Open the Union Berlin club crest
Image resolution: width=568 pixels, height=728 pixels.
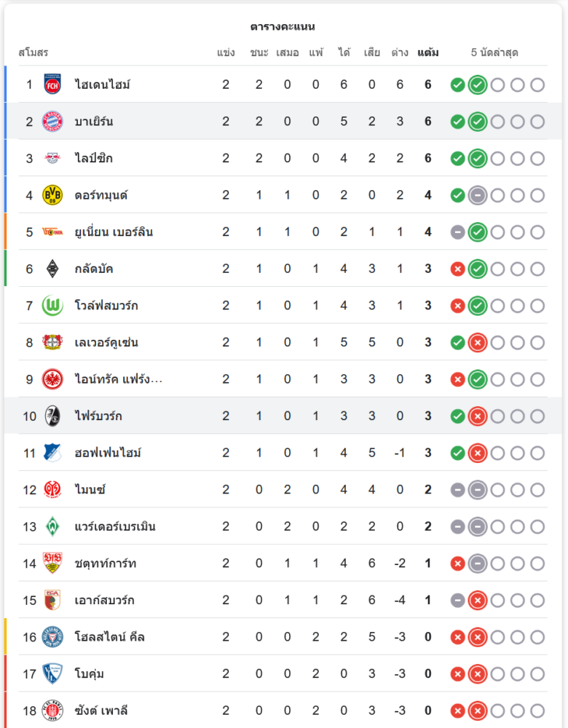[52, 232]
